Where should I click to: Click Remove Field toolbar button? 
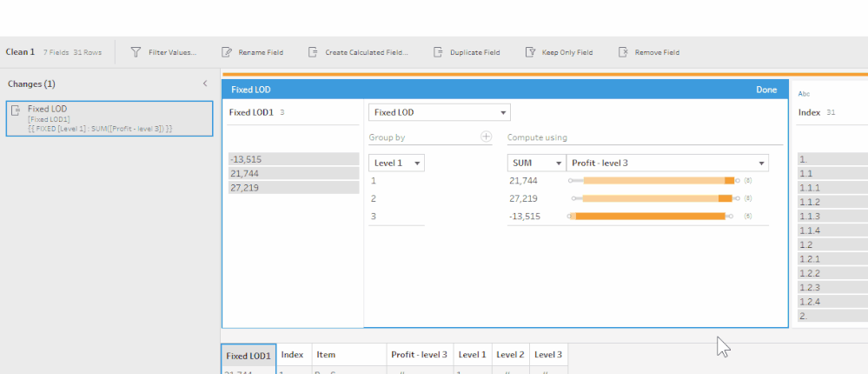point(648,52)
